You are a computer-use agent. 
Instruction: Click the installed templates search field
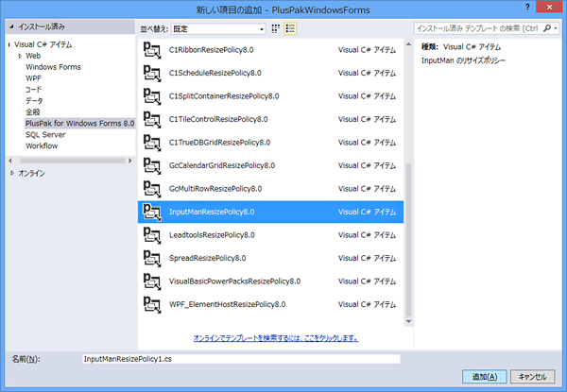coord(478,28)
